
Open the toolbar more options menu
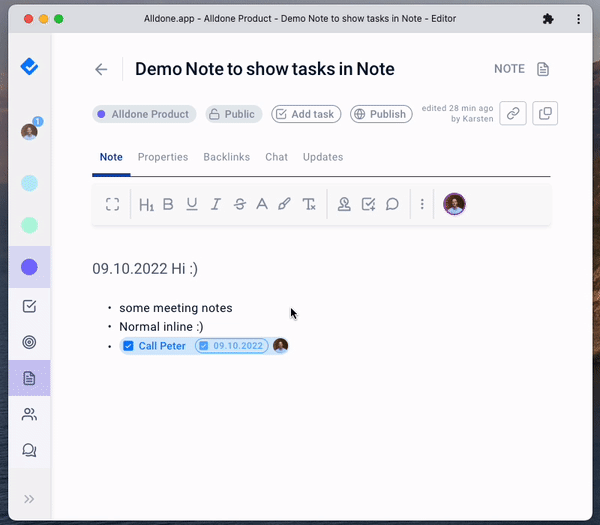[x=422, y=204]
